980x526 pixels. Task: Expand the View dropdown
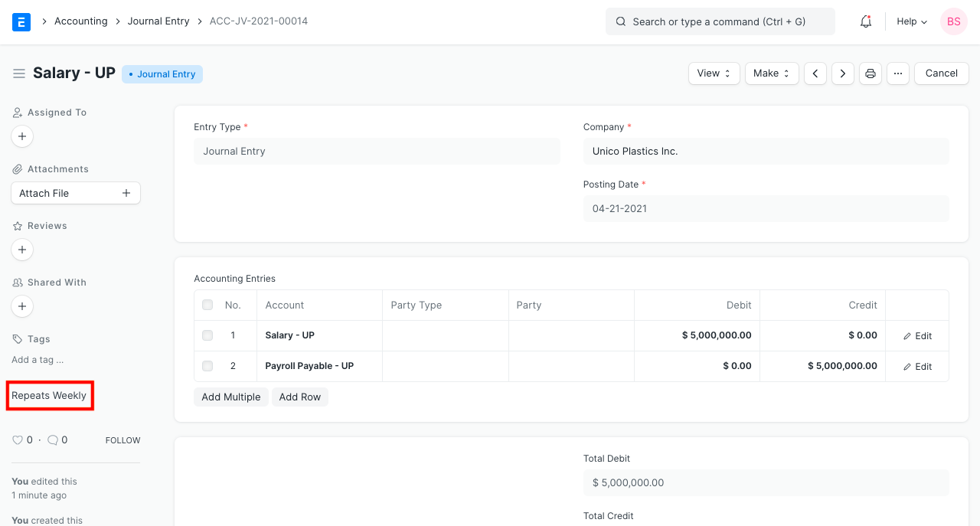coord(714,74)
